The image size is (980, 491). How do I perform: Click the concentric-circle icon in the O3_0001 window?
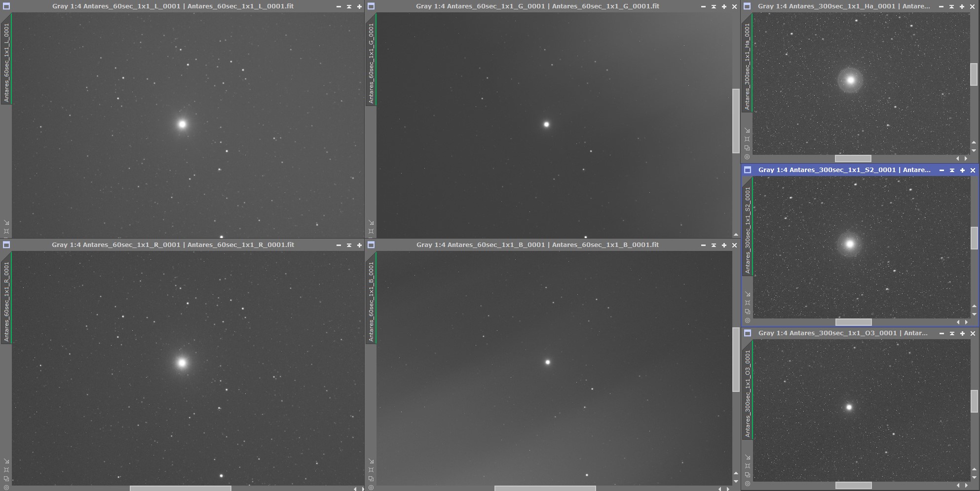tap(748, 484)
